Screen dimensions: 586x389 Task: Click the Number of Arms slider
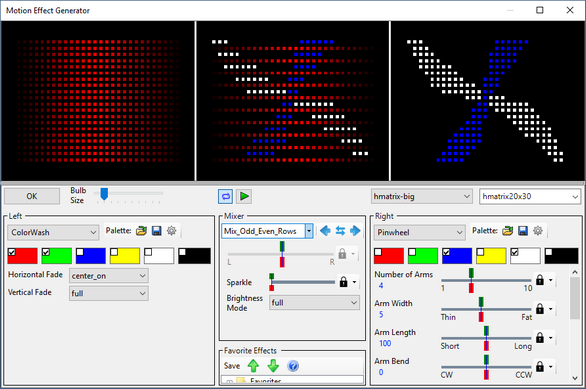(x=486, y=280)
